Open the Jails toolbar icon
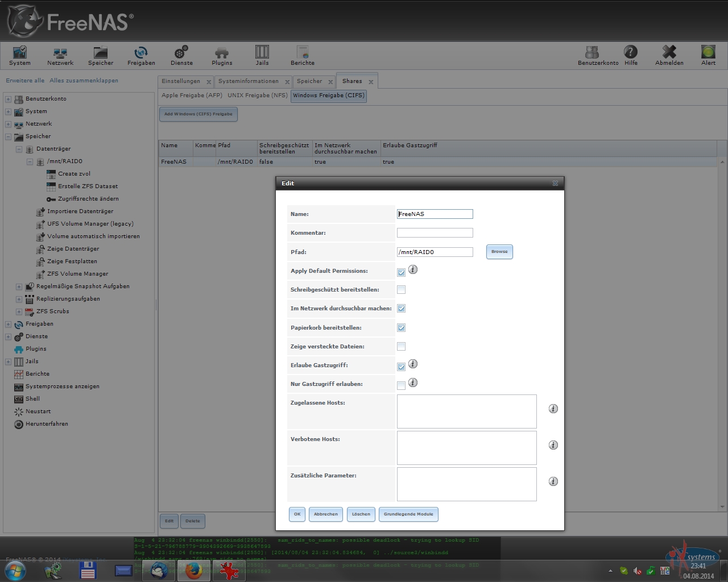 (262, 56)
